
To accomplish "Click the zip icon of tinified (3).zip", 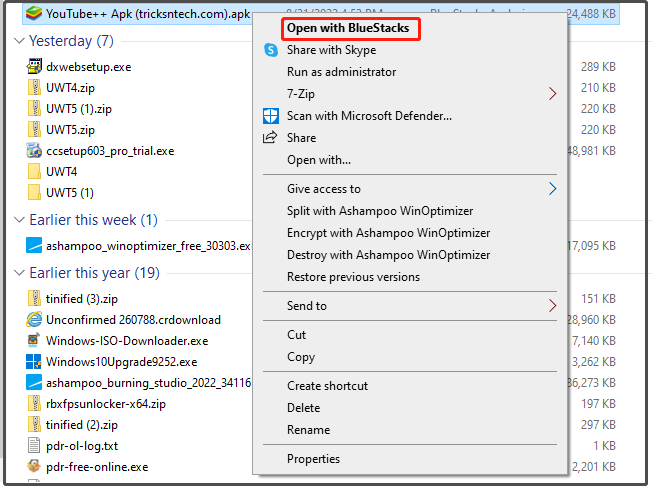I will (34, 298).
